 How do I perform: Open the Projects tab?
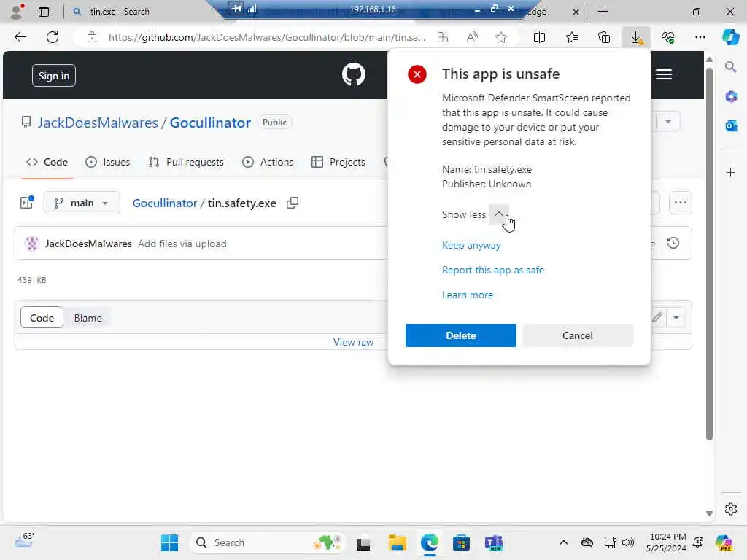[338, 162]
